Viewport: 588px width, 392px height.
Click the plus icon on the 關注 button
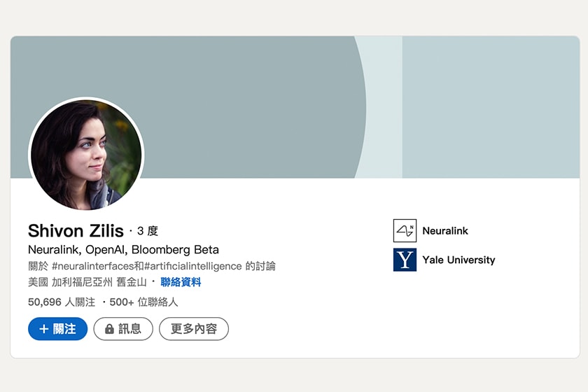[x=44, y=329]
